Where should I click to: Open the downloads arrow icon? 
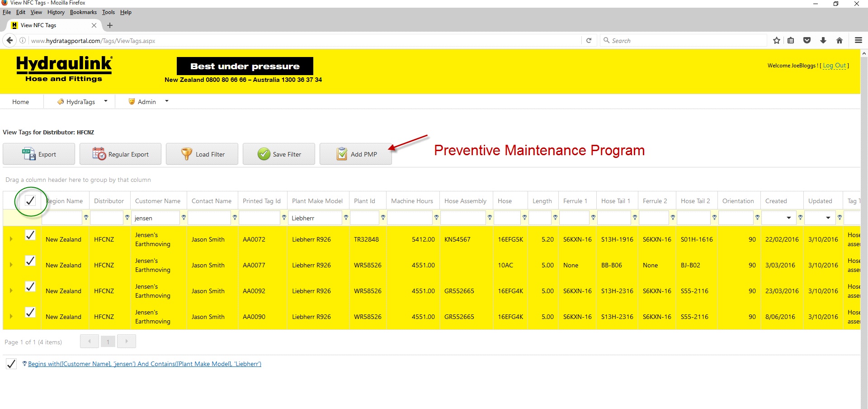click(823, 40)
